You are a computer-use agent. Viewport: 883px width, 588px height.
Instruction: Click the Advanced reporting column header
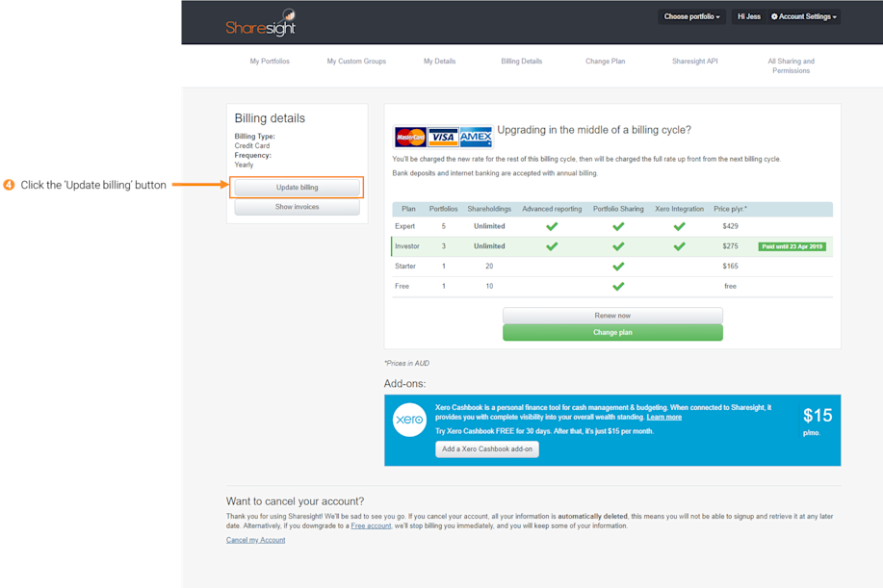tap(552, 209)
